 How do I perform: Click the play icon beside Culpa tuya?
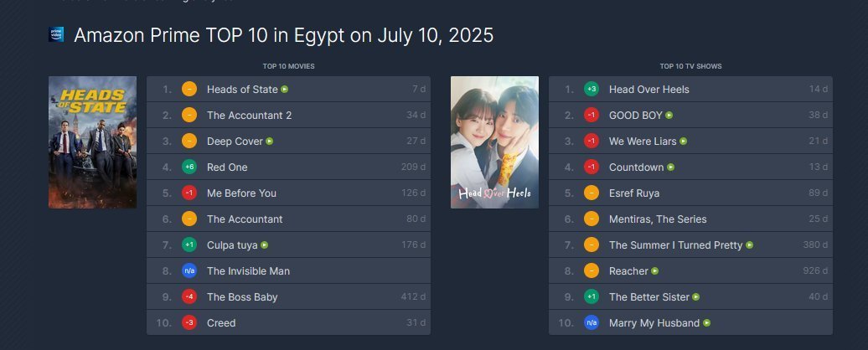[x=265, y=245]
